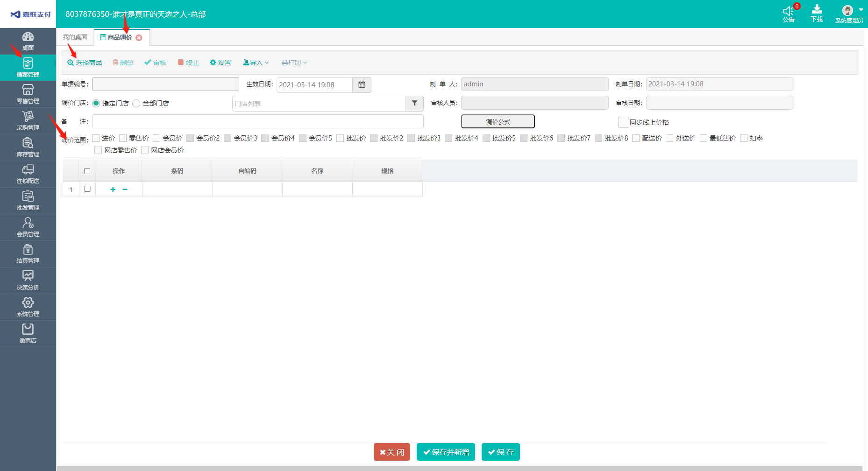868x471 pixels.
Task: Click the 保存并新增 button
Action: click(x=446, y=452)
